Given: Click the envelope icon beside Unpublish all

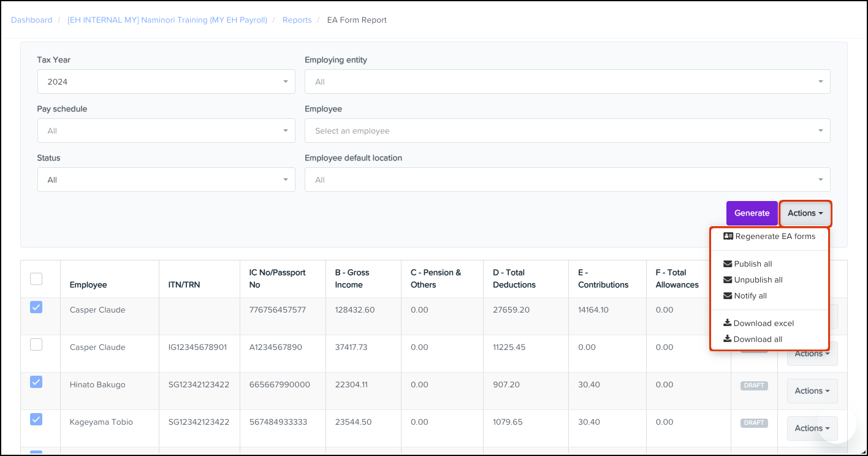Looking at the screenshot, I should pyautogui.click(x=728, y=280).
